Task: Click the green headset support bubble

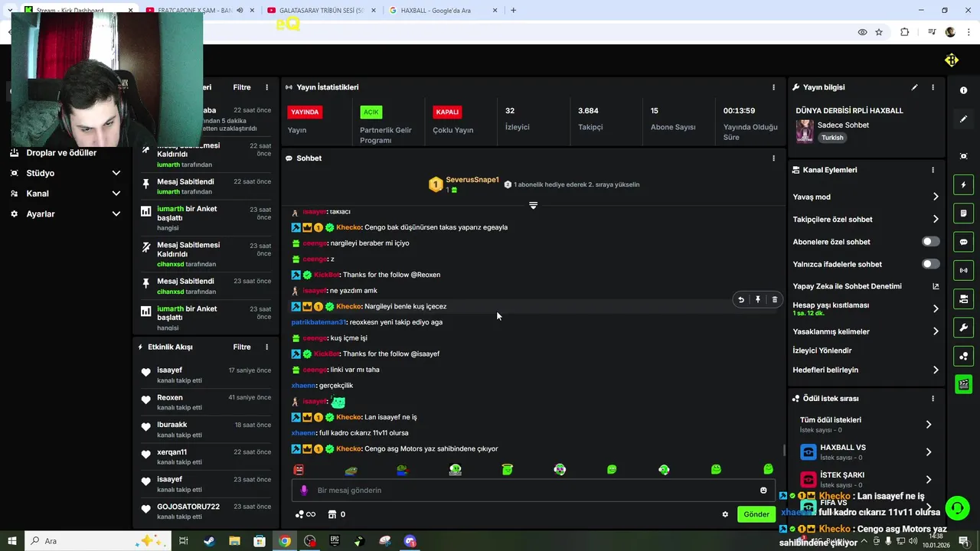Action: [956, 508]
